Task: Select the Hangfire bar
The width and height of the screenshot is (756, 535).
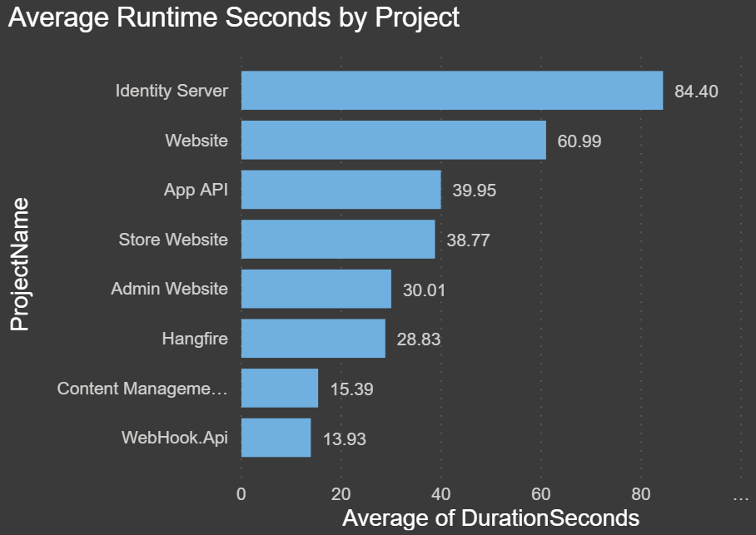Action: coord(313,339)
